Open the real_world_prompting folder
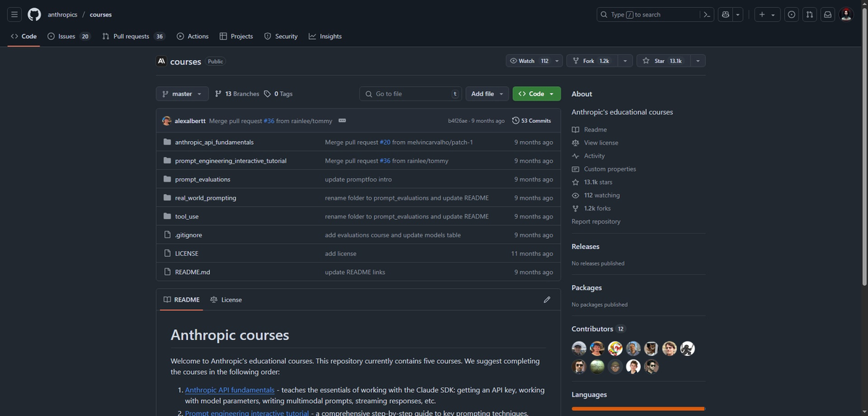 205,198
